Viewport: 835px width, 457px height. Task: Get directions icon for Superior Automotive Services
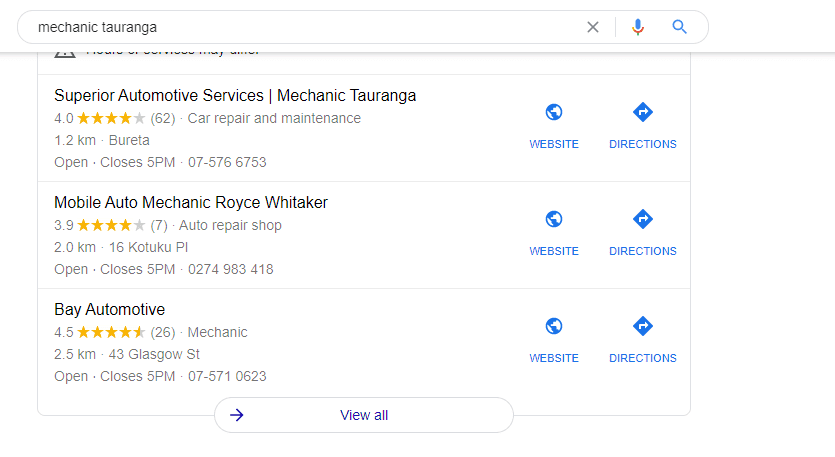[643, 112]
